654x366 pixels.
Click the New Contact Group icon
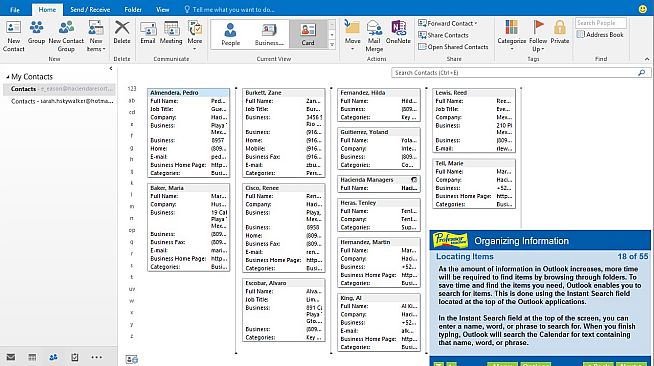tap(66, 36)
